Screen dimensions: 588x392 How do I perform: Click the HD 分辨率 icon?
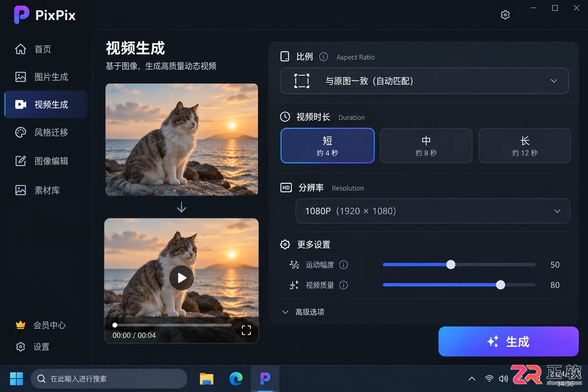tap(286, 187)
